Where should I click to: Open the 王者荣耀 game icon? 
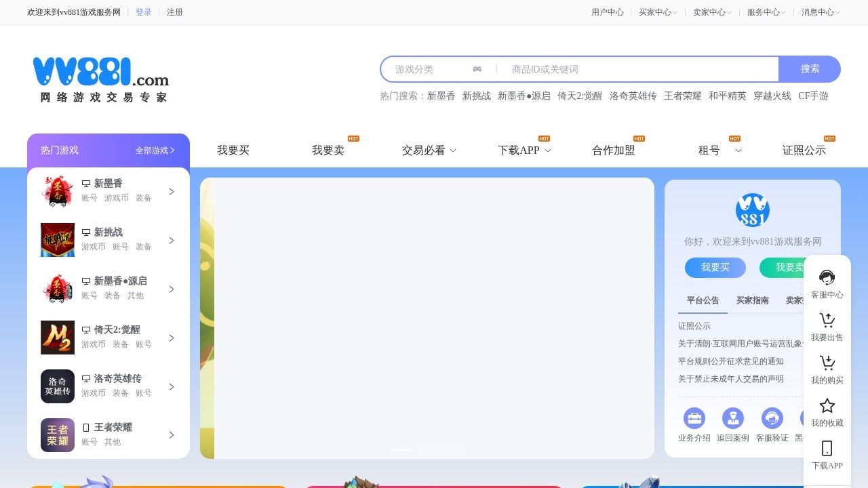tap(58, 435)
